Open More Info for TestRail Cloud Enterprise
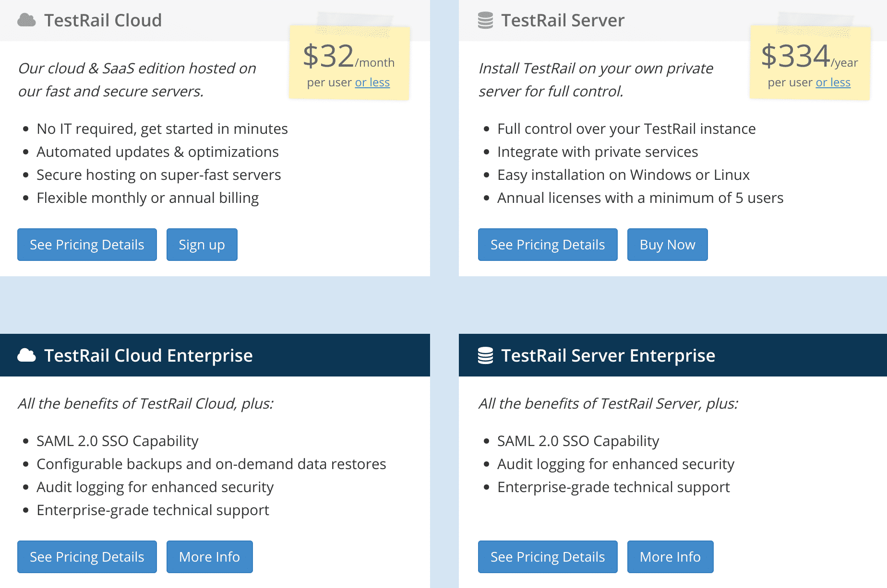887x588 pixels. (210, 557)
